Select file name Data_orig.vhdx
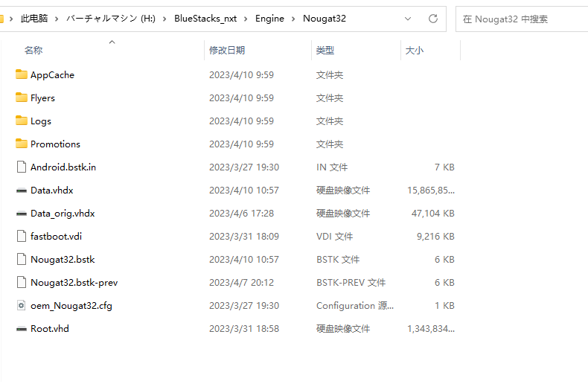This screenshot has width=588, height=384. click(x=63, y=214)
